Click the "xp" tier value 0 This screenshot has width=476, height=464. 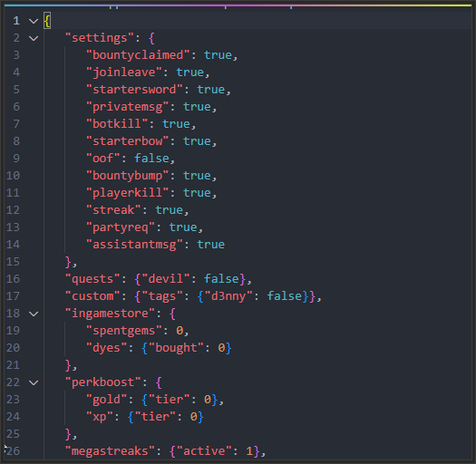[x=194, y=417]
